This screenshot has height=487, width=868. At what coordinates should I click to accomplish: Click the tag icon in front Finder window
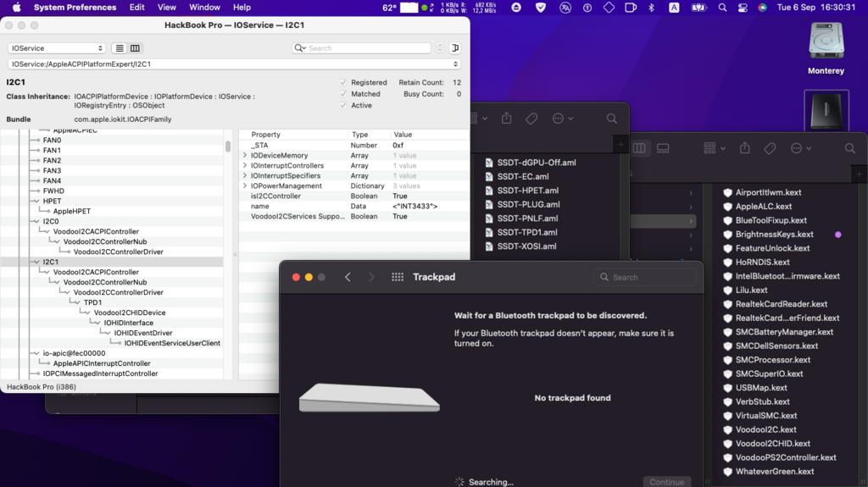point(770,148)
